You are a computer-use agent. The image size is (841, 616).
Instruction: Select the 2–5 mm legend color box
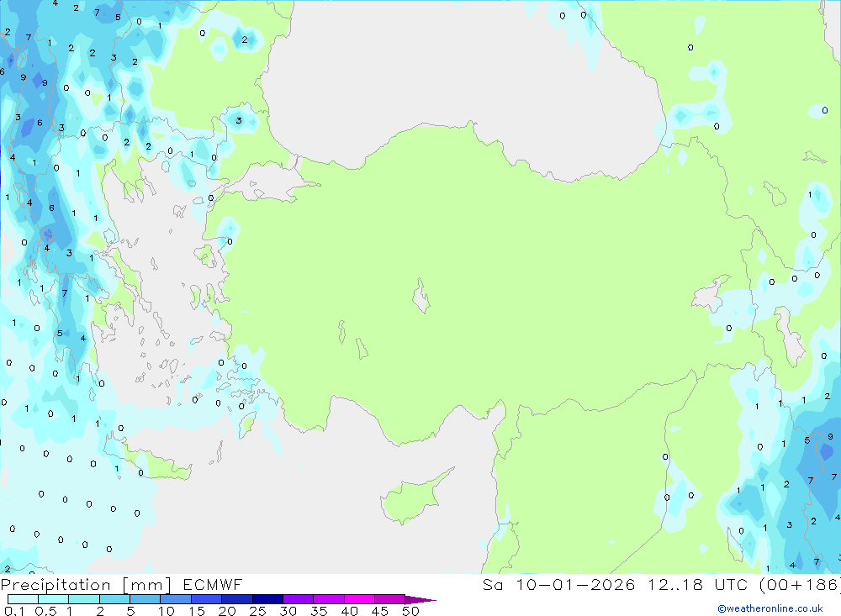pos(114,599)
